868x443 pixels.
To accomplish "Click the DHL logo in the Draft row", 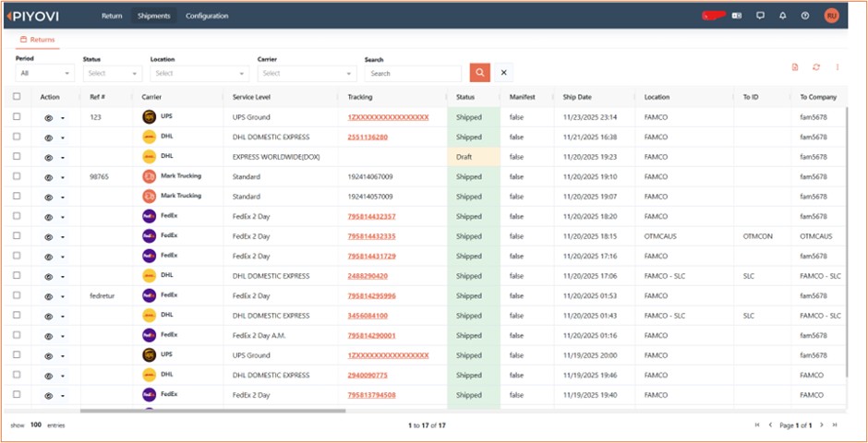I will [149, 157].
